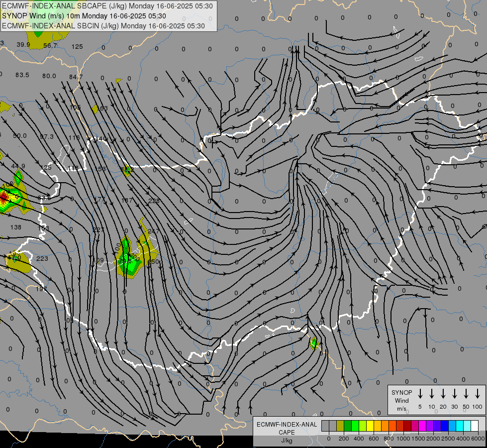Pick the olive swatch in CAPE legend
Screen dimensions: 487x448
click(x=340, y=426)
